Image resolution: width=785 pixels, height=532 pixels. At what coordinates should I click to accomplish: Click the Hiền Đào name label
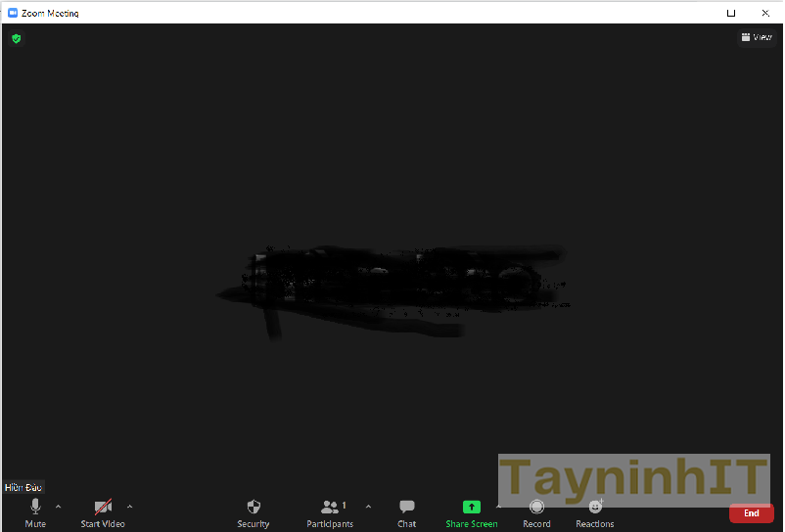pos(23,487)
